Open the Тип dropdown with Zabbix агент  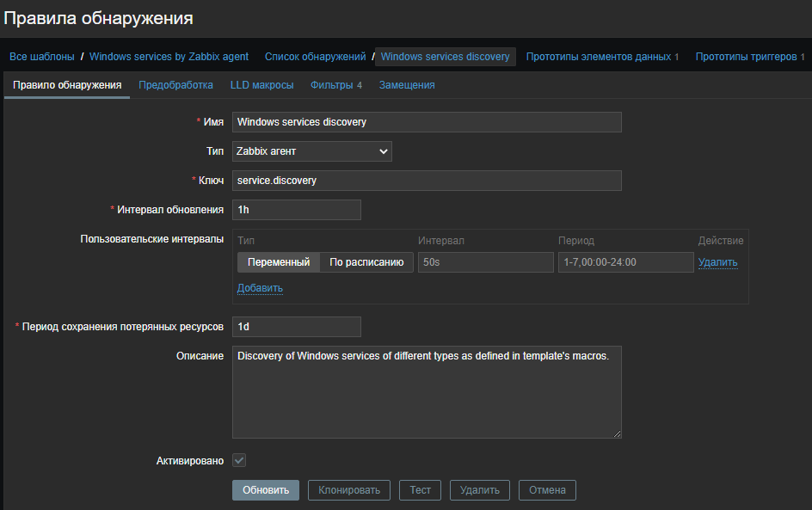311,151
